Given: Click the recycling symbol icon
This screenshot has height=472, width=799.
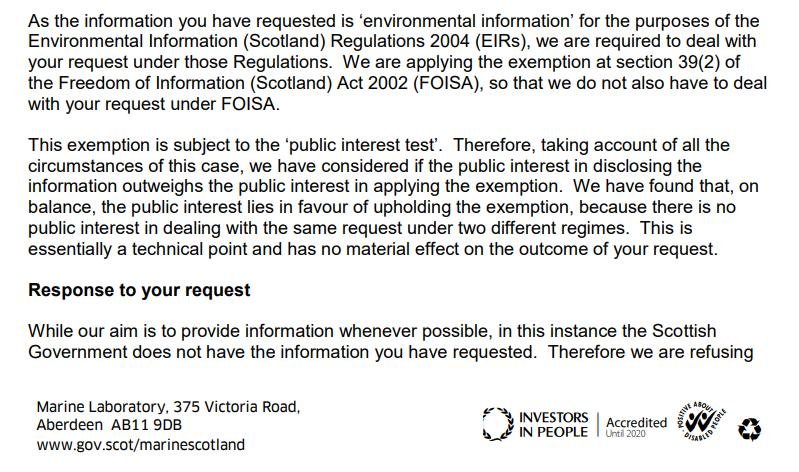Looking at the screenshot, I should (x=749, y=430).
